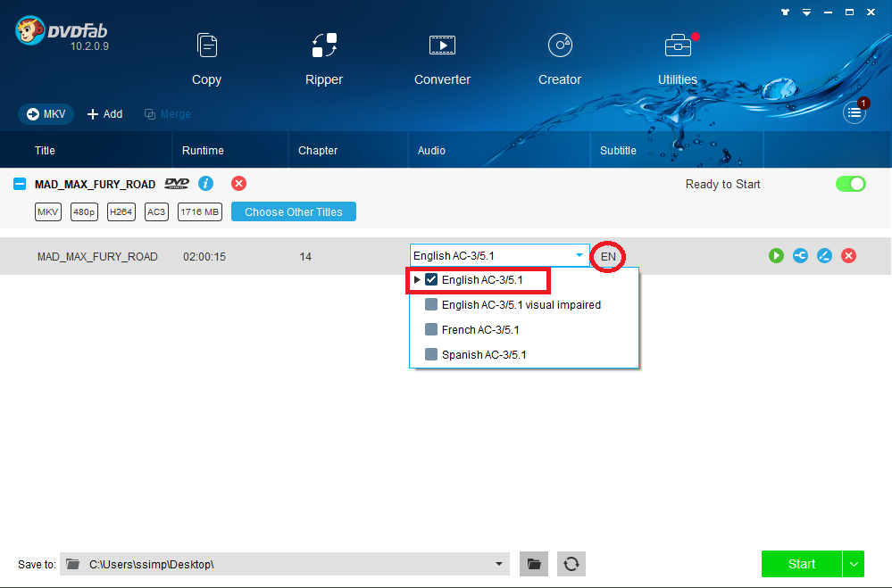Open the task queue list icon

854,113
